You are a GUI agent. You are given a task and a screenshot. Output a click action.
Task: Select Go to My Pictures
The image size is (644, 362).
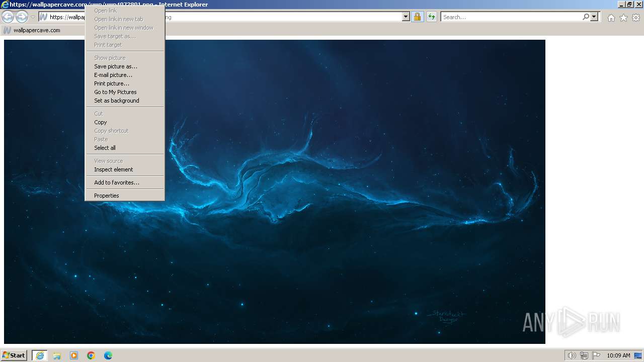pyautogui.click(x=124, y=92)
